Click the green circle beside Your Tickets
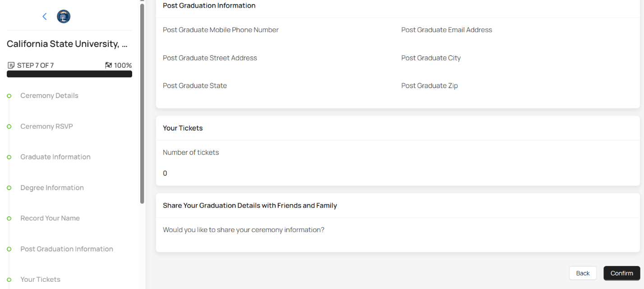The image size is (644, 289). pyautogui.click(x=9, y=280)
